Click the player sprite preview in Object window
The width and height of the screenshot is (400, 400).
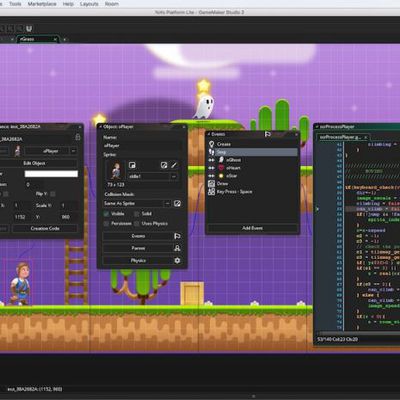pos(116,170)
